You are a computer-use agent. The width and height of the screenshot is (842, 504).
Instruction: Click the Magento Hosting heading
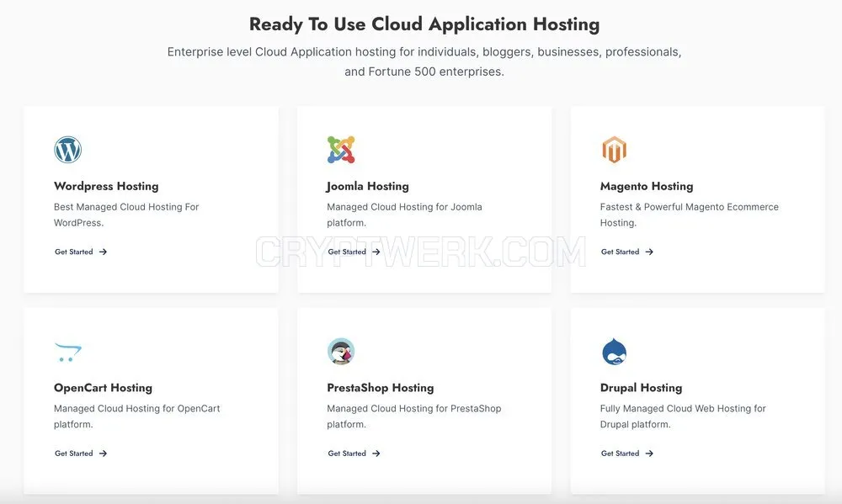(647, 186)
